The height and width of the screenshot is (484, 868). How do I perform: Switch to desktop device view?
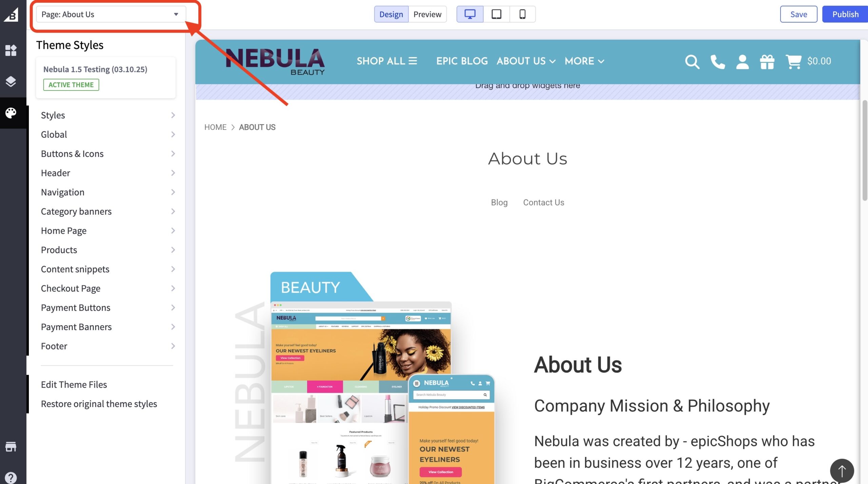(470, 14)
